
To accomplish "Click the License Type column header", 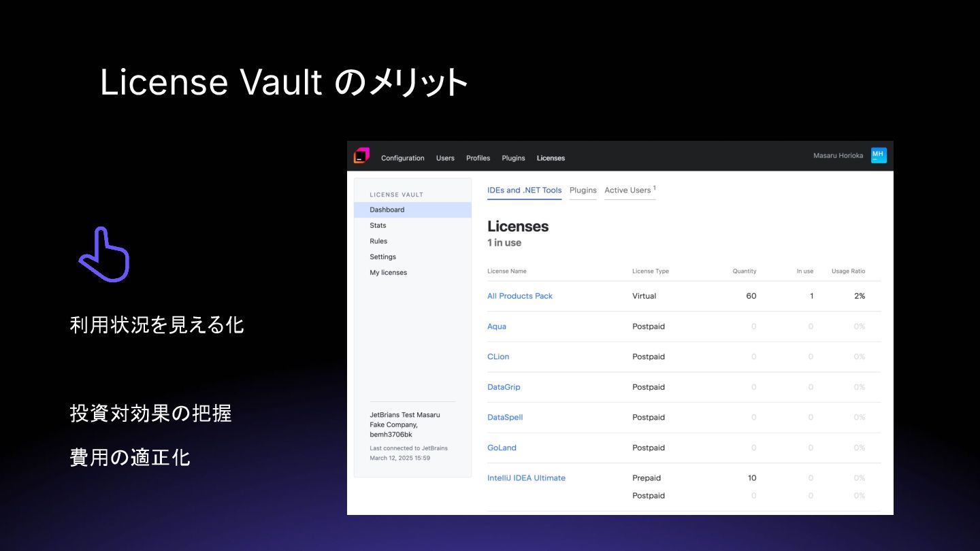I will point(651,271).
